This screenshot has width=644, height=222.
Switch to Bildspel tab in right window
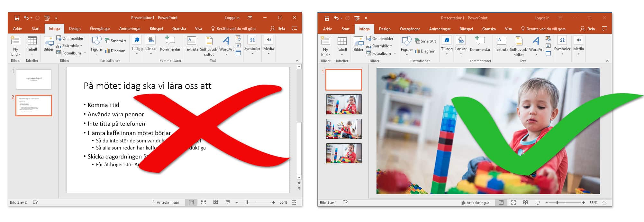pyautogui.click(x=466, y=29)
